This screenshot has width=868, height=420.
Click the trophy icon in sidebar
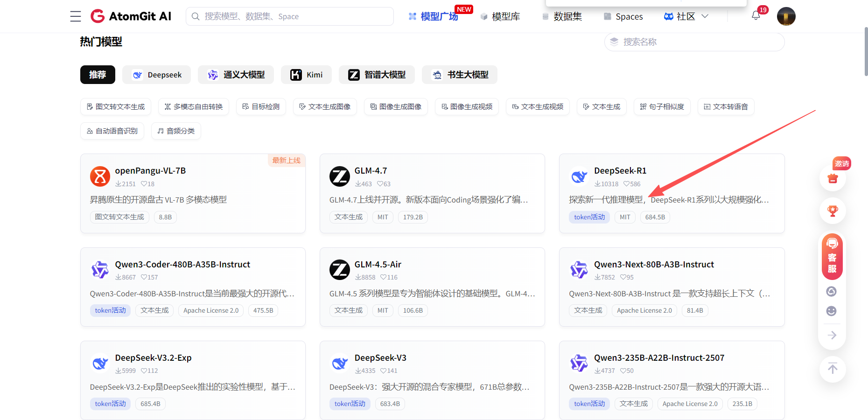[x=833, y=211]
